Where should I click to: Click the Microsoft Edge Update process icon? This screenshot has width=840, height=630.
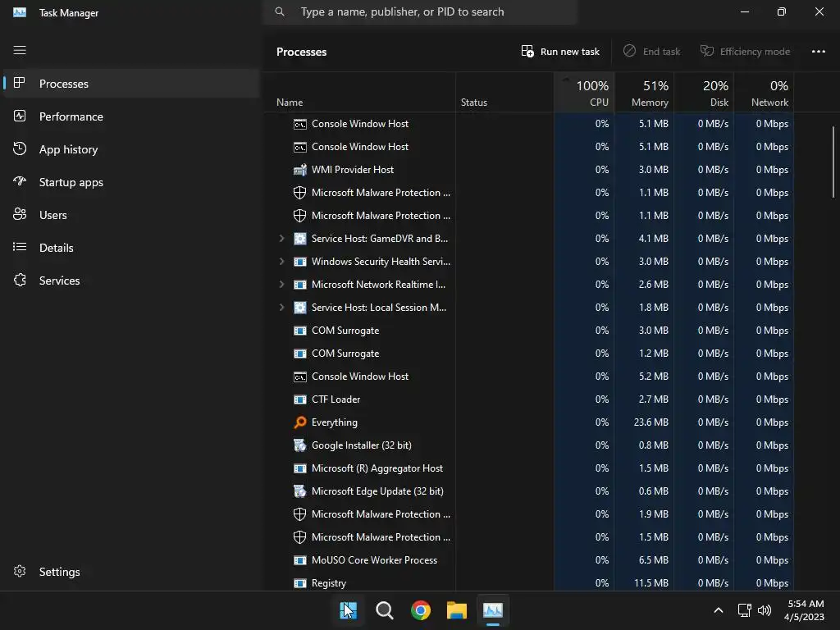pos(300,491)
